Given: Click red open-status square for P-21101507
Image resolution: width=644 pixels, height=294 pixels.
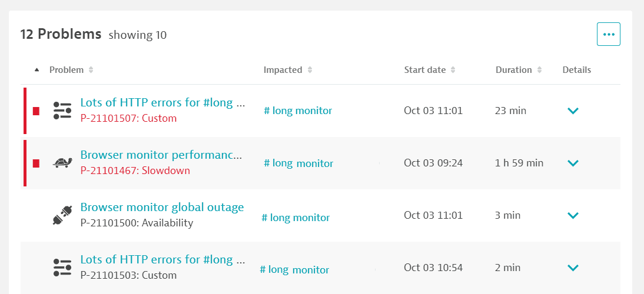Looking at the screenshot, I should (36, 111).
